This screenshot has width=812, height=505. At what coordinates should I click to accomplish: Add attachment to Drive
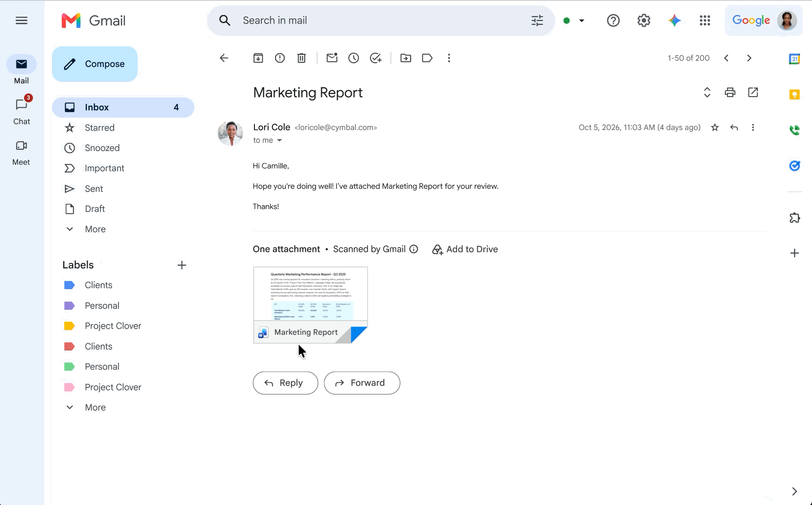pyautogui.click(x=465, y=249)
